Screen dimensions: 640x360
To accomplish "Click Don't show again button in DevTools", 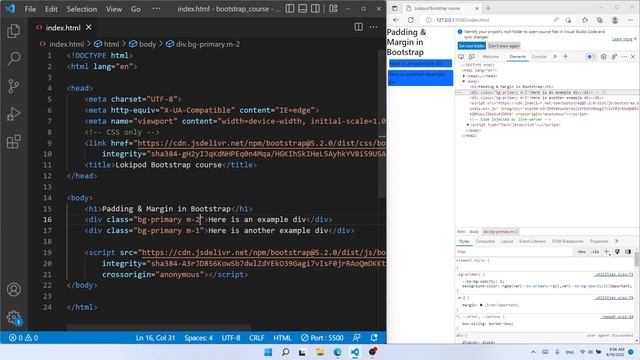I will (x=504, y=46).
